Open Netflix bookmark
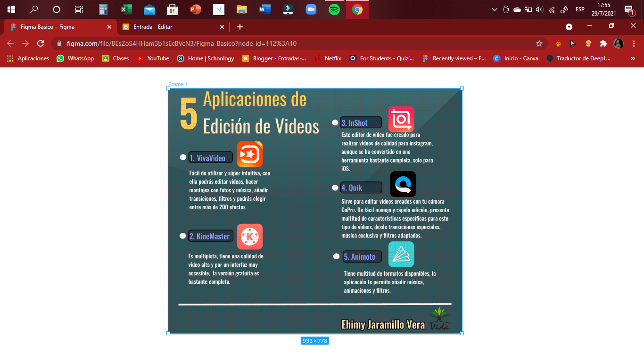 (x=328, y=58)
